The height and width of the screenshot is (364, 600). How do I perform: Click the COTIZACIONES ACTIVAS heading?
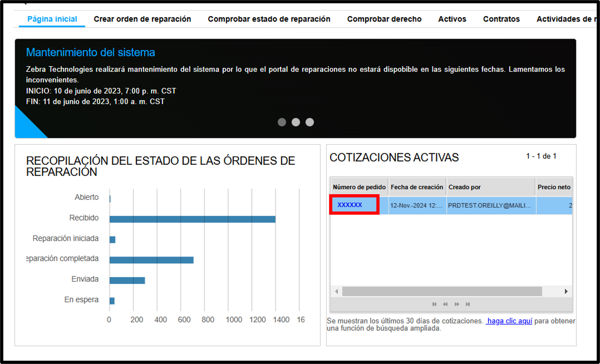pyautogui.click(x=394, y=157)
